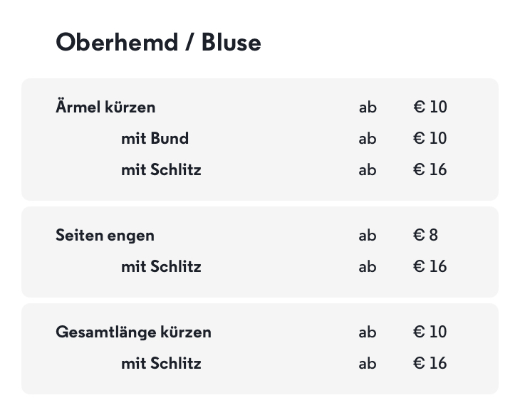Screen dimensions: 520x420
Task: Click the € 16 price in Seiten engen section
Action: point(430,267)
